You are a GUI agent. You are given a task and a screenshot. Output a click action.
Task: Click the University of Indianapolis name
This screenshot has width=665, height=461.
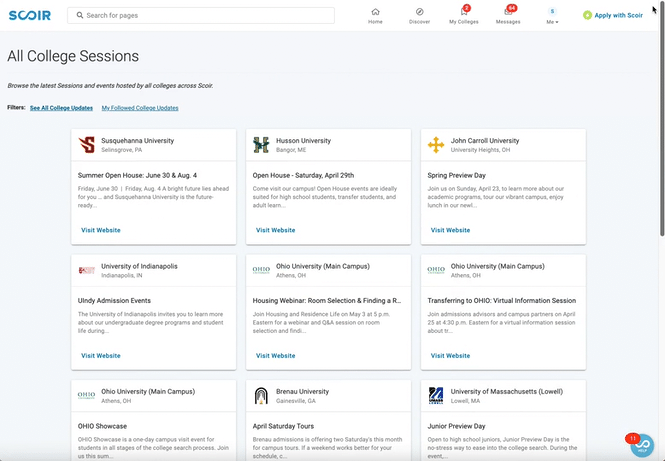139,266
